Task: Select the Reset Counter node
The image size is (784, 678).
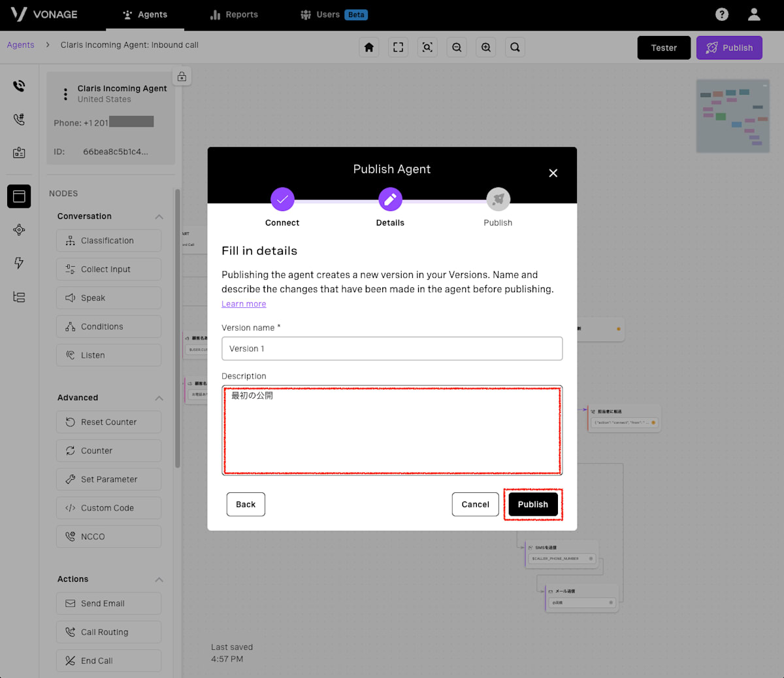Action: [108, 422]
